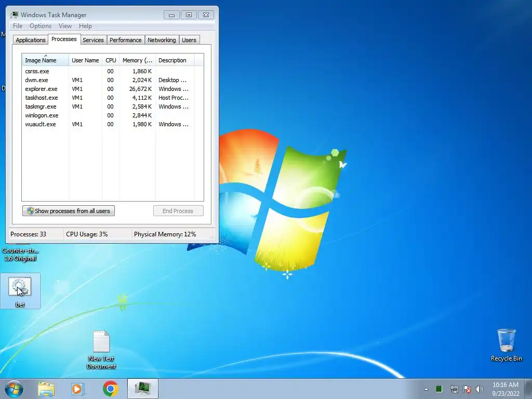Open the File menu
532x399 pixels.
pyautogui.click(x=18, y=26)
